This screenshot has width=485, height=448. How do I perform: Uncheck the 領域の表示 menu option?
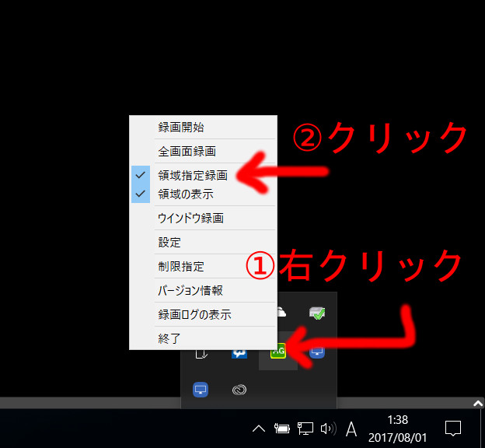203,194
